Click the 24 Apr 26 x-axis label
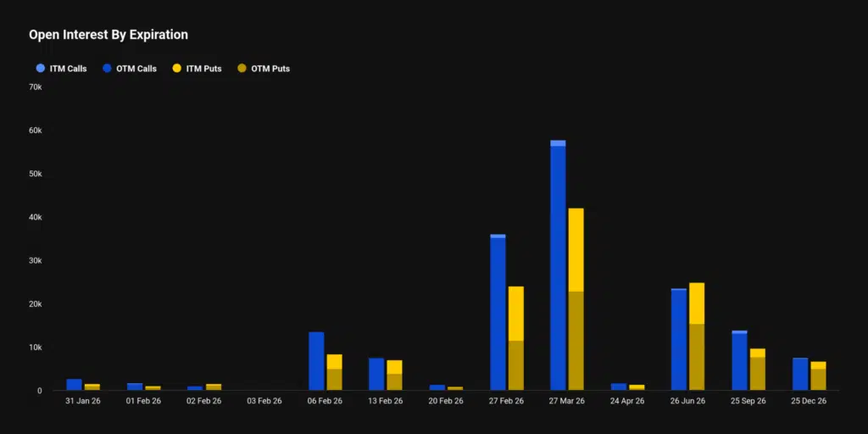This screenshot has width=868, height=434. [626, 401]
